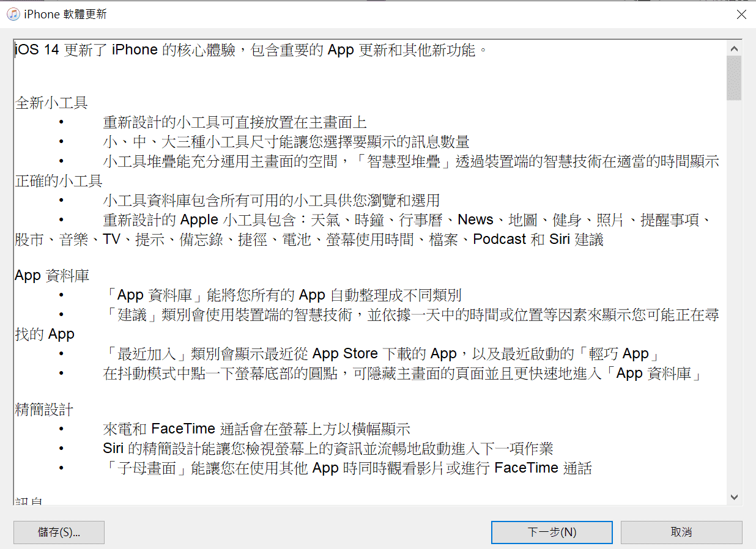The image size is (756, 549).
Task: Click the 全新小工具 heading text
Action: point(51,103)
